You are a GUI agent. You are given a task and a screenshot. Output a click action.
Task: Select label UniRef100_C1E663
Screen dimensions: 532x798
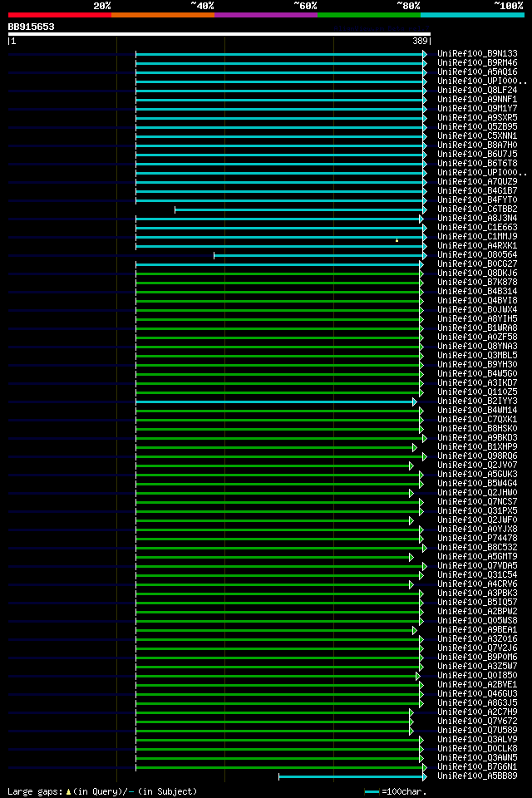(x=477, y=228)
